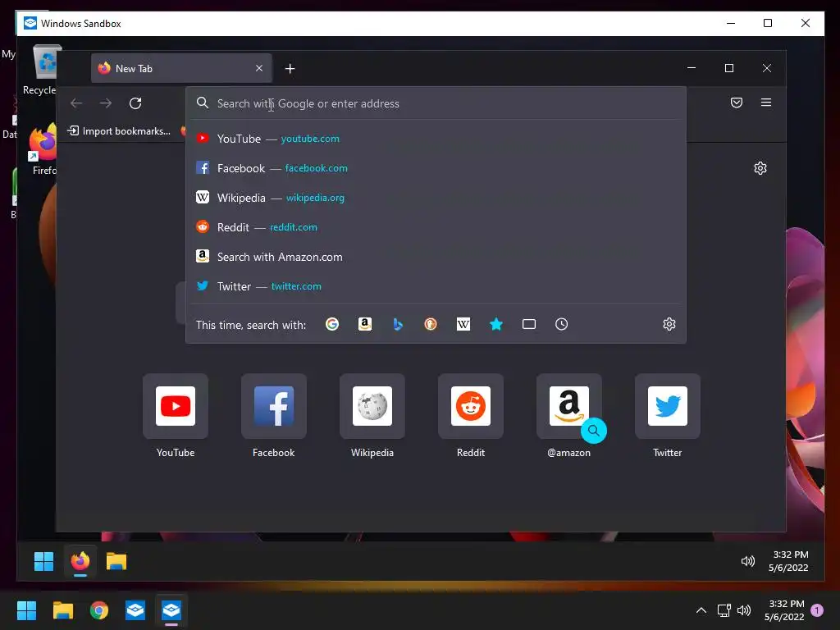Click active Windows Sandbox taskbar icon
840x630 pixels.
point(171,610)
